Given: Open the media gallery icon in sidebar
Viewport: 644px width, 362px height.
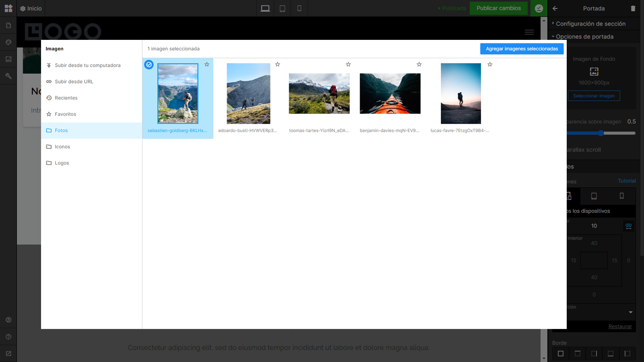Looking at the screenshot, I should point(8,59).
